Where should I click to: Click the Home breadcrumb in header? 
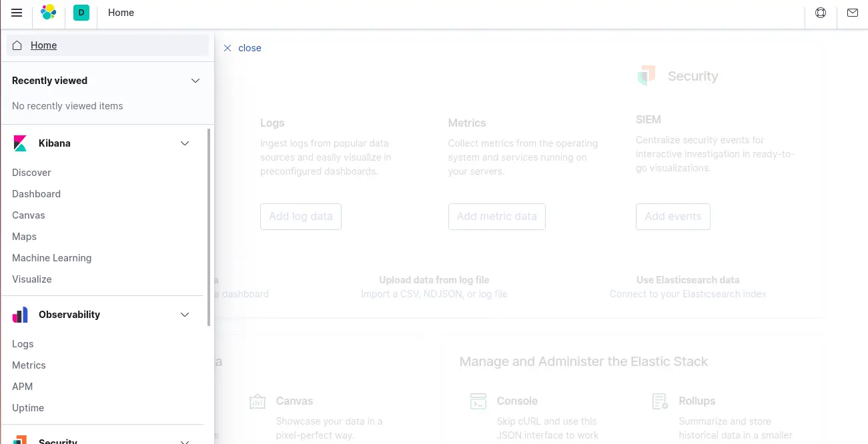tap(121, 13)
